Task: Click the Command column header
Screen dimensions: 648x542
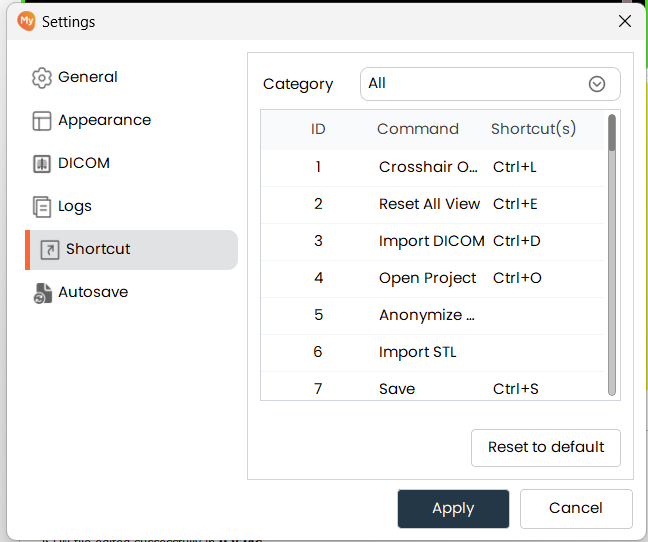Action: pos(417,129)
